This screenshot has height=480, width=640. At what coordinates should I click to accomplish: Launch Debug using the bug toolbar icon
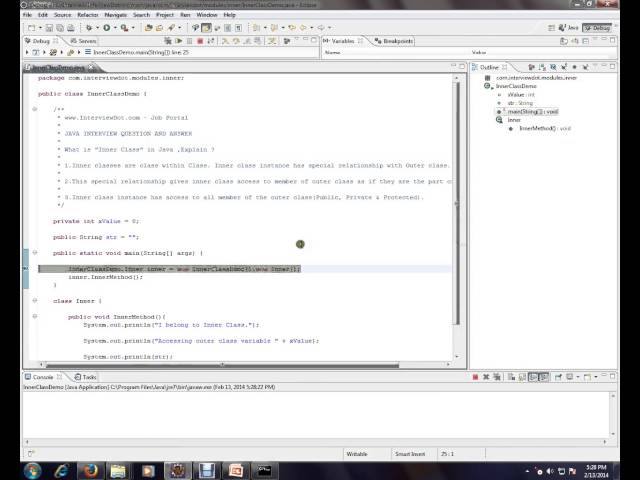[89, 28]
